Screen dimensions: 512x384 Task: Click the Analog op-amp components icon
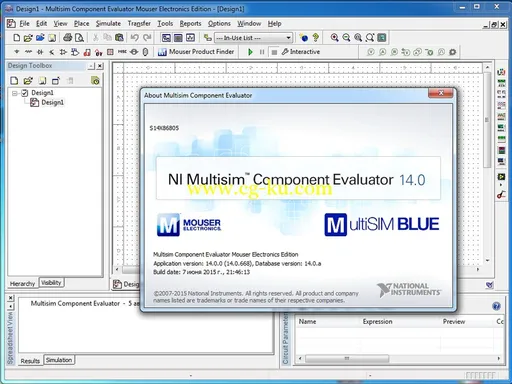click(63, 52)
